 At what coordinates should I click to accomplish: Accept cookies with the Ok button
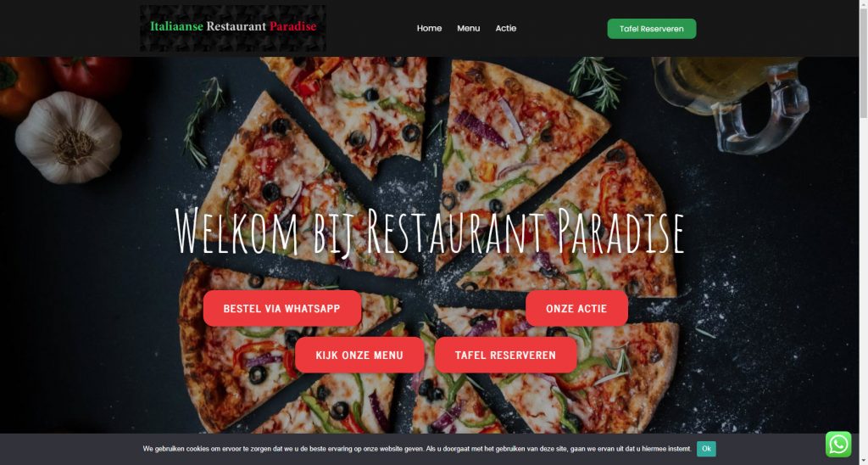click(706, 448)
